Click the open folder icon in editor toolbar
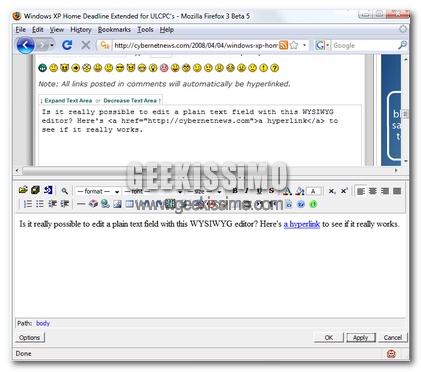The image size is (421, 372). tap(23, 190)
